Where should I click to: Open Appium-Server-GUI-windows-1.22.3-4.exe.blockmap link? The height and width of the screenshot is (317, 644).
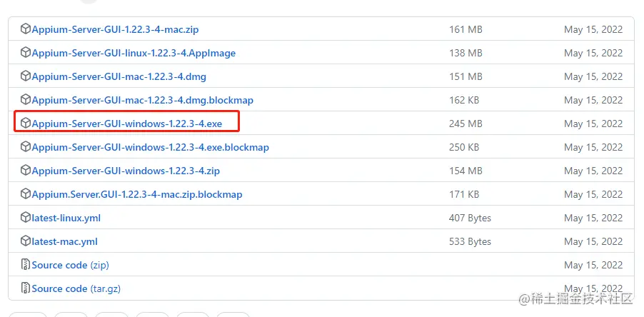[x=151, y=147]
